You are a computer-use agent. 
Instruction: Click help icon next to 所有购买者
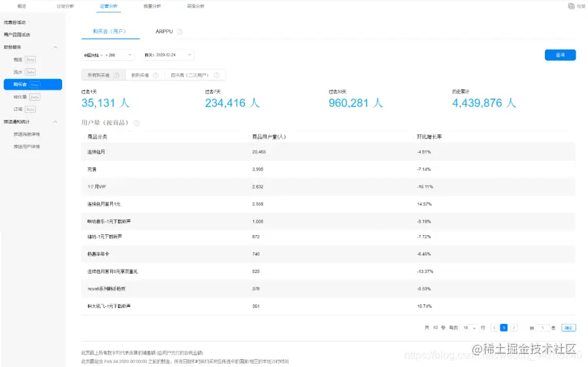pos(116,75)
